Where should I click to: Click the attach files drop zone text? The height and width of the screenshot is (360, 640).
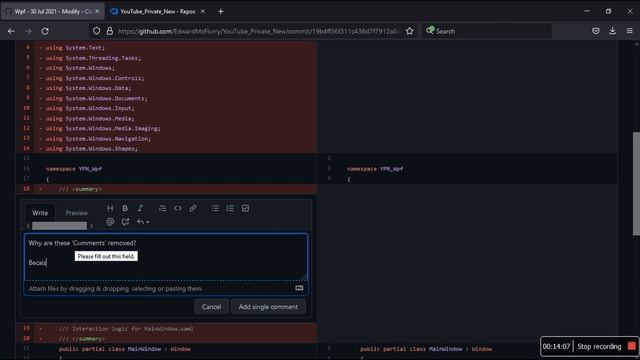[x=116, y=289]
